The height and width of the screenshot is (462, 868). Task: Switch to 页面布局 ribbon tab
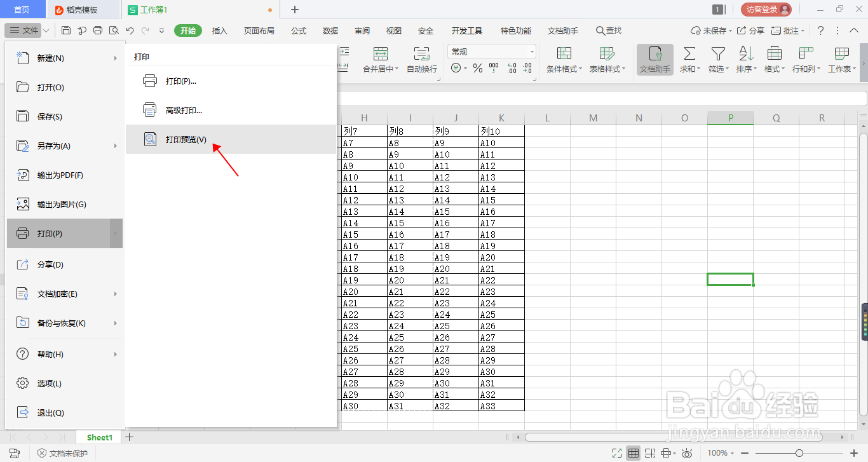(259, 31)
